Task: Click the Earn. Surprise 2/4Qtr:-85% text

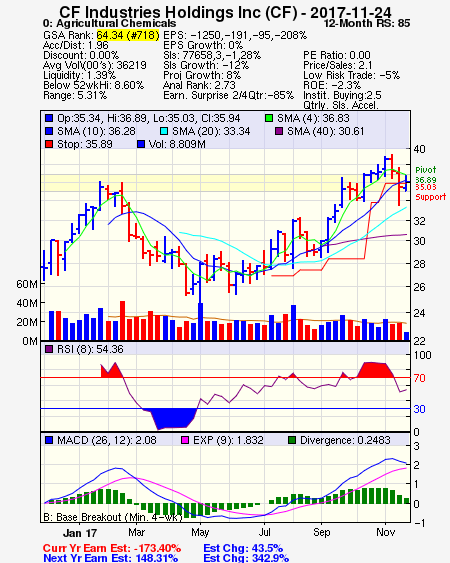Action: tap(228, 96)
